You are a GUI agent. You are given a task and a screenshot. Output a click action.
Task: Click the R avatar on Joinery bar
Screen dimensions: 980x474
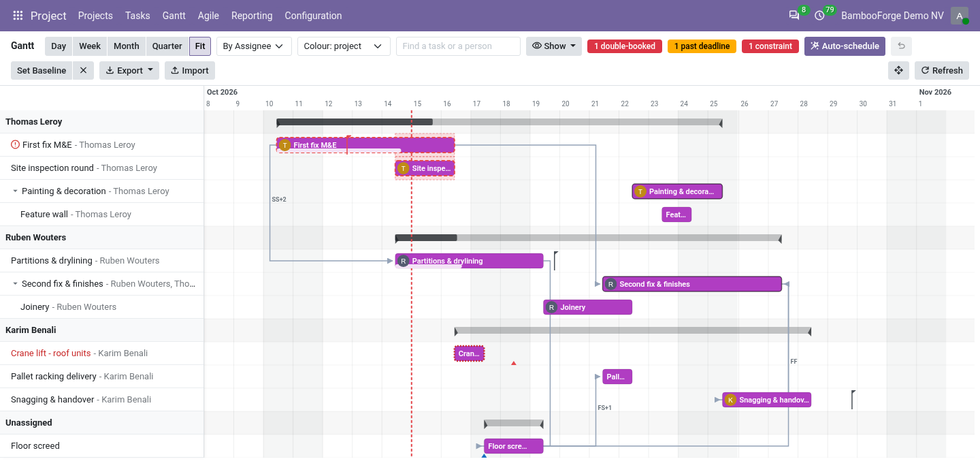(x=552, y=307)
